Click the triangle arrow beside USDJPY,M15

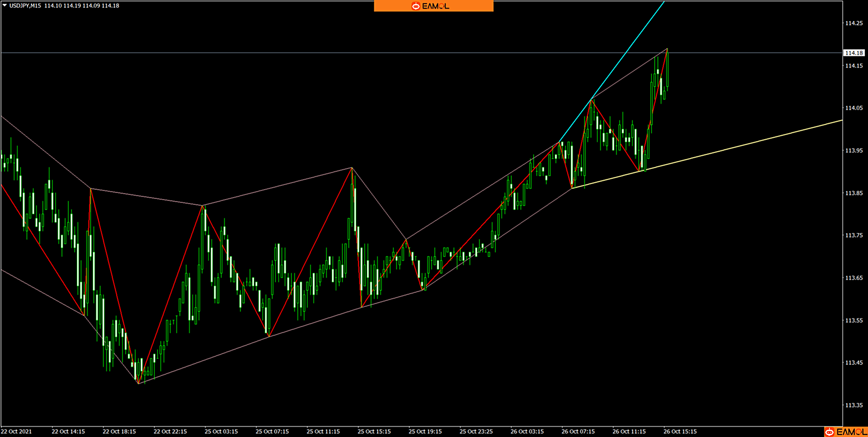tap(5, 6)
